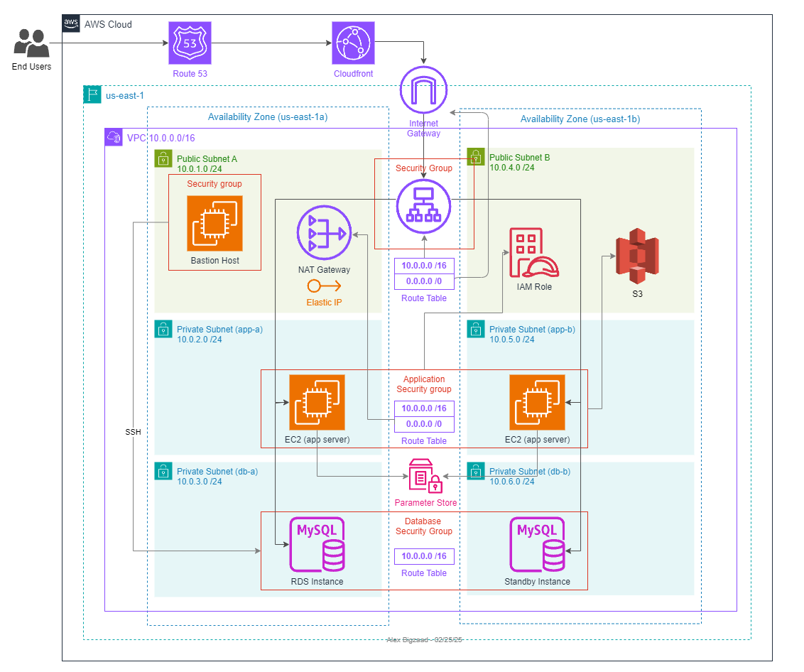Click the VPC 10.0.0.0/16 header badge

tap(114, 137)
